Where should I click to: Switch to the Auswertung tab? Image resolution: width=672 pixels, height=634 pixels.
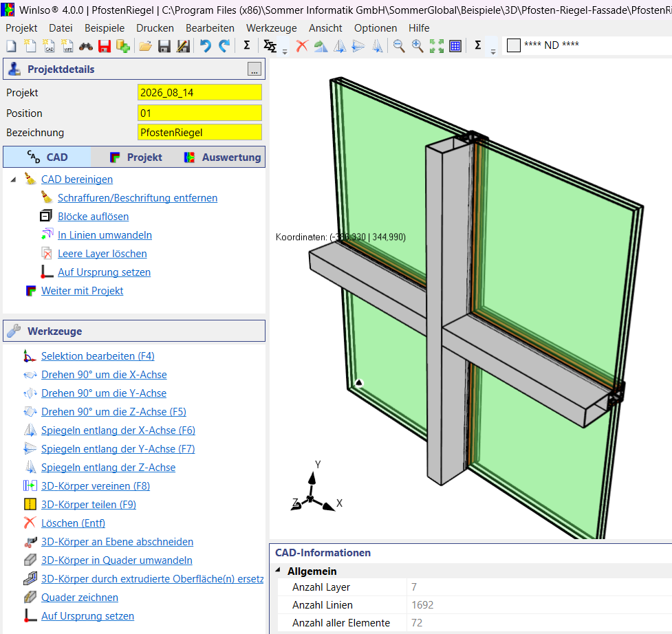click(222, 157)
